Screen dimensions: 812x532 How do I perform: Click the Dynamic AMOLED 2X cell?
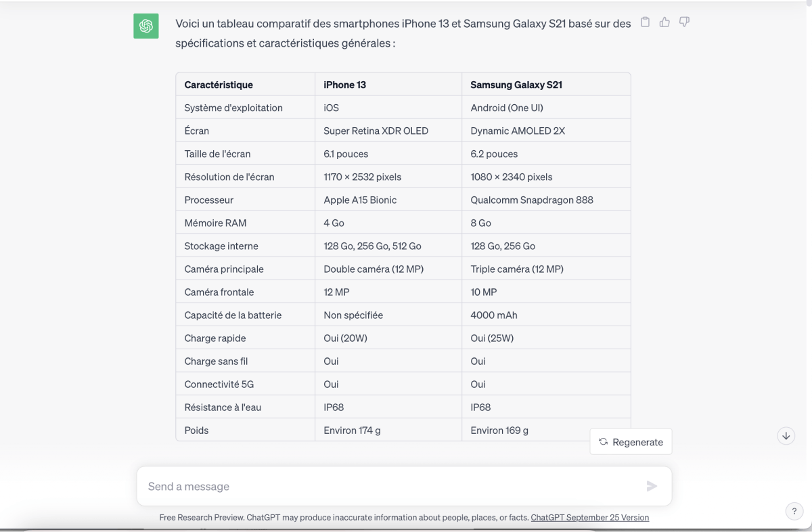[x=546, y=131]
